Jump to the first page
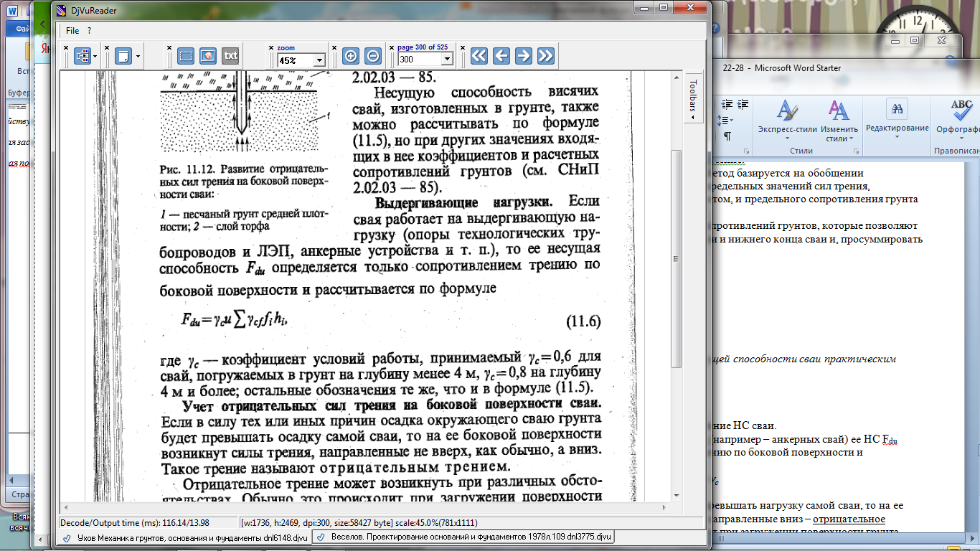Image resolution: width=980 pixels, height=551 pixels. coord(479,56)
